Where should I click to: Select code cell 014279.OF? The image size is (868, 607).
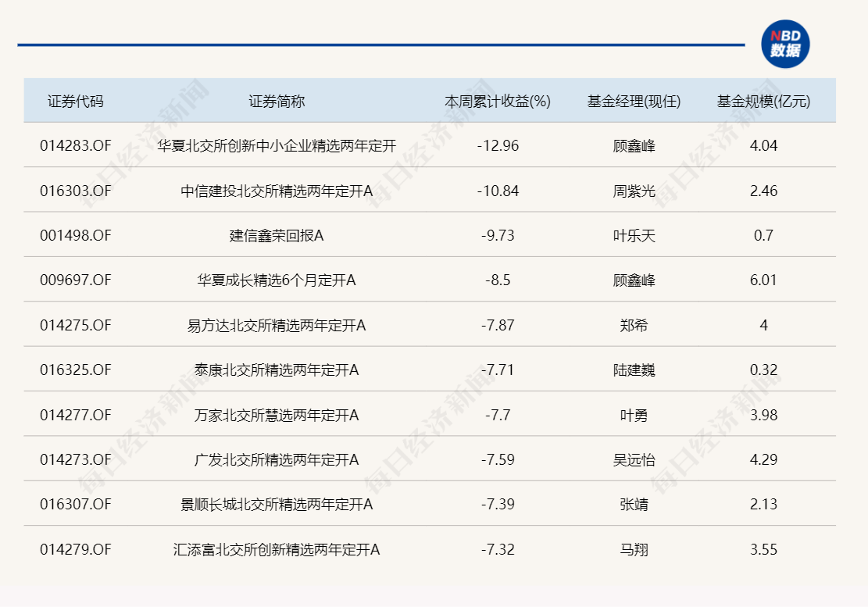tap(75, 550)
